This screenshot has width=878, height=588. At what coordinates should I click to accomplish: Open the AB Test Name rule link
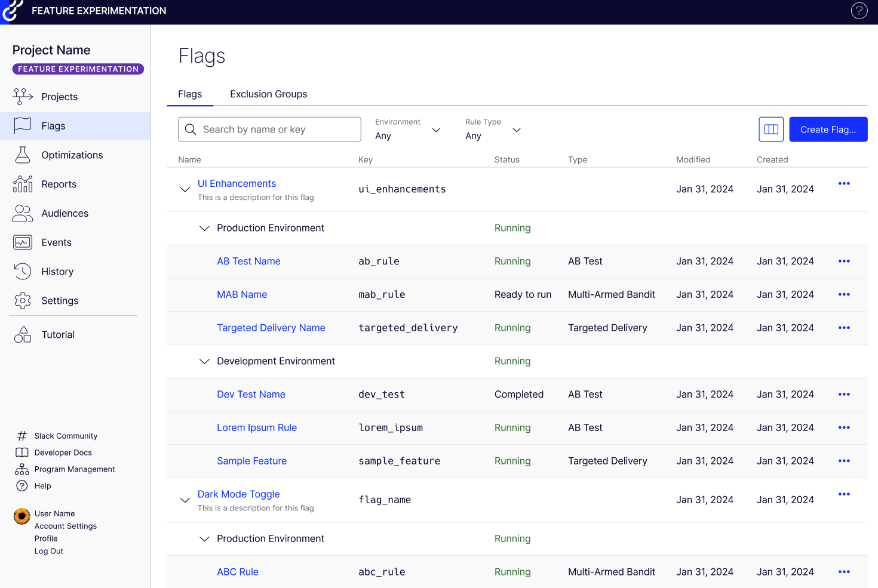[x=248, y=261]
